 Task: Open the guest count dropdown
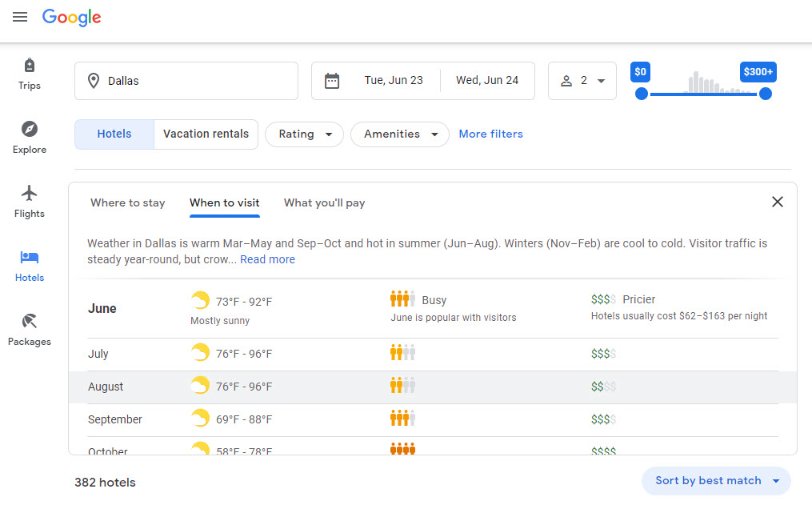pyautogui.click(x=582, y=81)
